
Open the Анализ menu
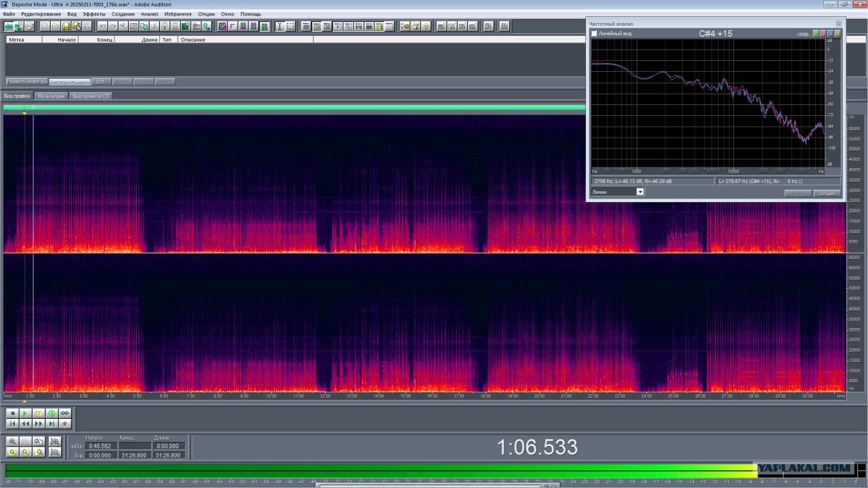(149, 14)
